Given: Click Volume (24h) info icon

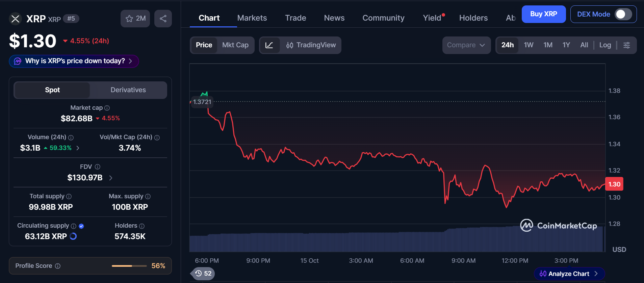Looking at the screenshot, I should [71, 137].
